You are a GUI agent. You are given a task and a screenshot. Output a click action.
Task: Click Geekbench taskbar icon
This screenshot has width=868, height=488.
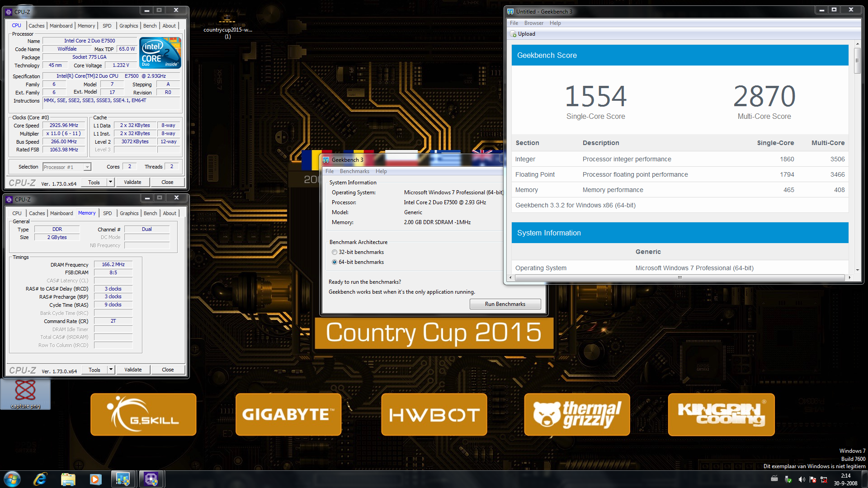tap(123, 479)
